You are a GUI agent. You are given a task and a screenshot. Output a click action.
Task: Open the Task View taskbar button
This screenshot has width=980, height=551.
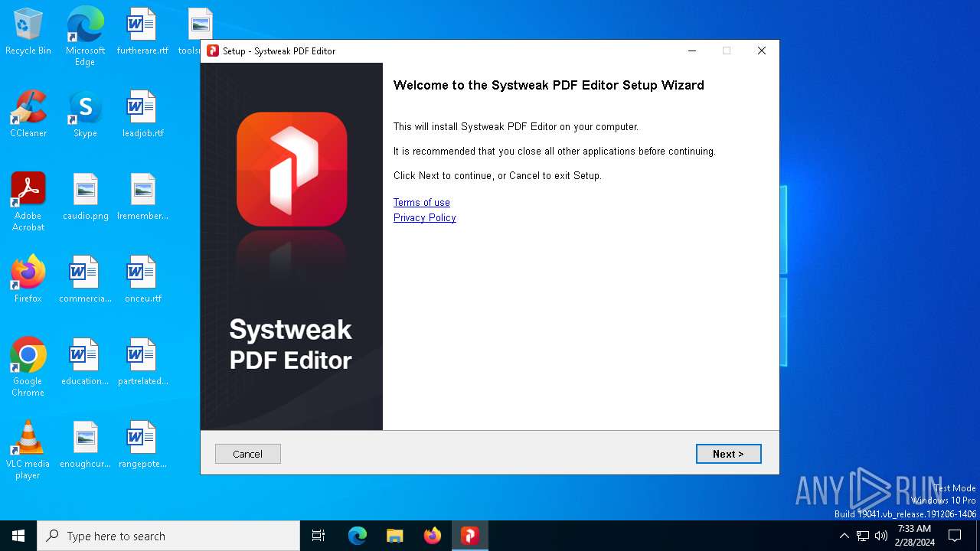click(318, 536)
